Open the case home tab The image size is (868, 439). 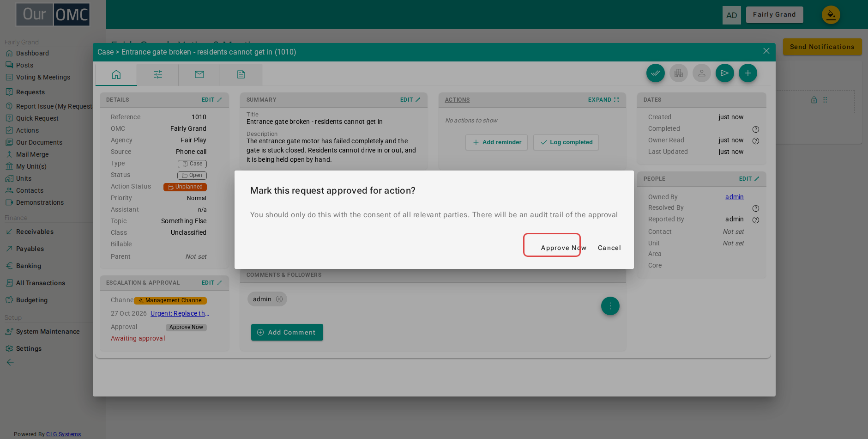pos(116,74)
